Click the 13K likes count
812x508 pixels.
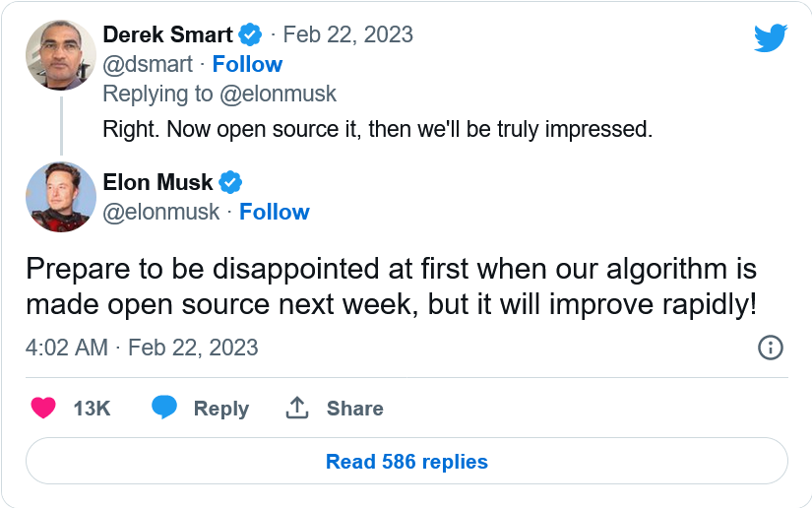(x=92, y=409)
